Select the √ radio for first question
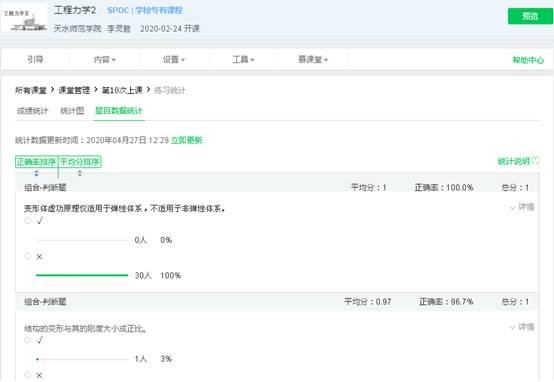Image resolution: width=554 pixels, height=382 pixels. tap(28, 221)
